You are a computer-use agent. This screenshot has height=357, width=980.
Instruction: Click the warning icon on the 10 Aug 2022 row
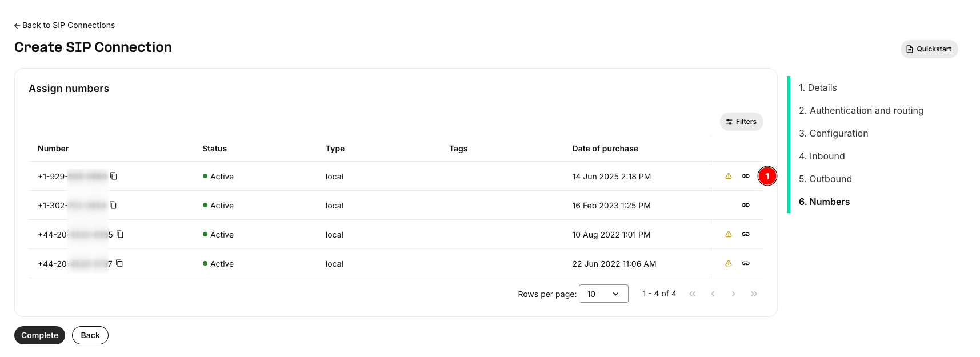click(729, 234)
